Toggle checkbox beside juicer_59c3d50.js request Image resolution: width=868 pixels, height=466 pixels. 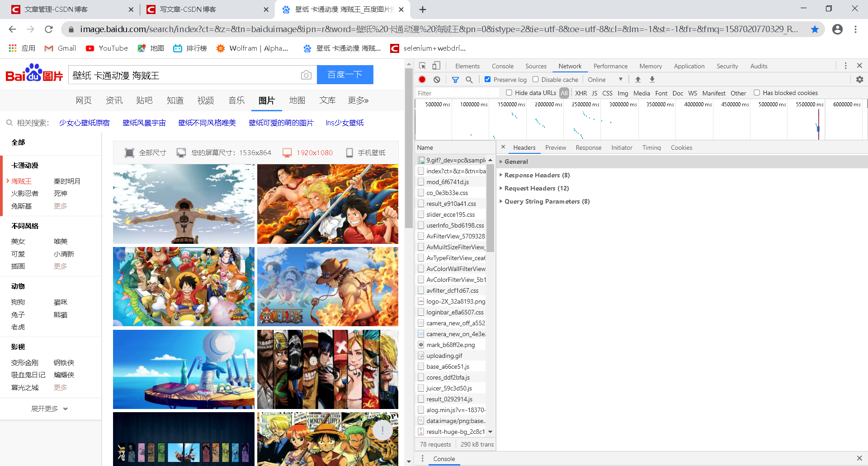click(x=421, y=388)
